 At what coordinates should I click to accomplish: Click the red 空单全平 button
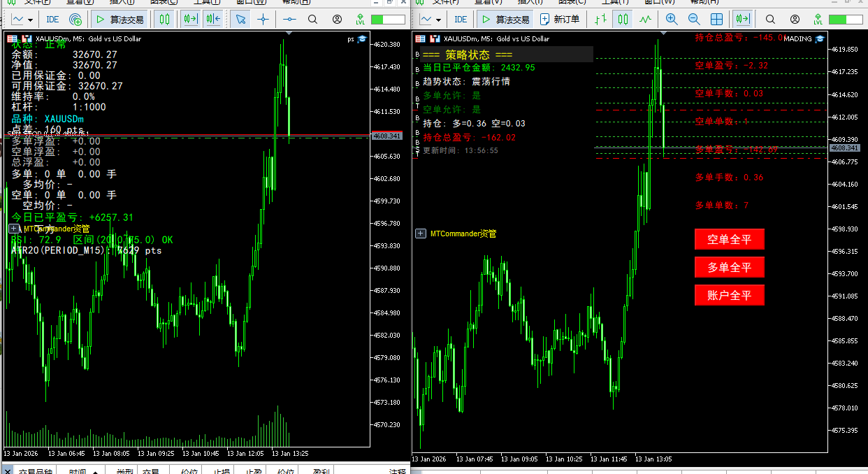click(x=729, y=239)
